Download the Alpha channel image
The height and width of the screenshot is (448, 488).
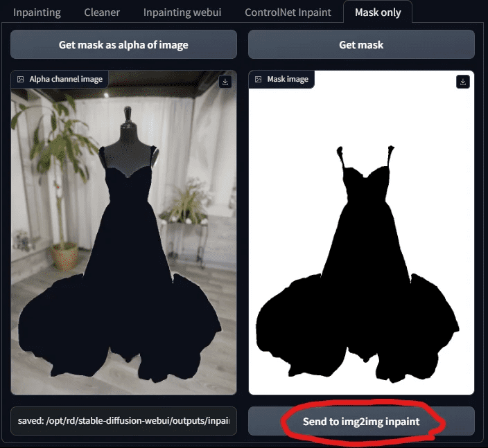[x=225, y=82]
